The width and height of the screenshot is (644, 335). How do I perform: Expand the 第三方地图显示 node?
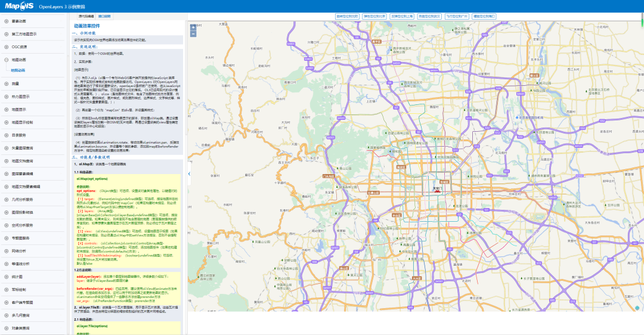[6, 34]
